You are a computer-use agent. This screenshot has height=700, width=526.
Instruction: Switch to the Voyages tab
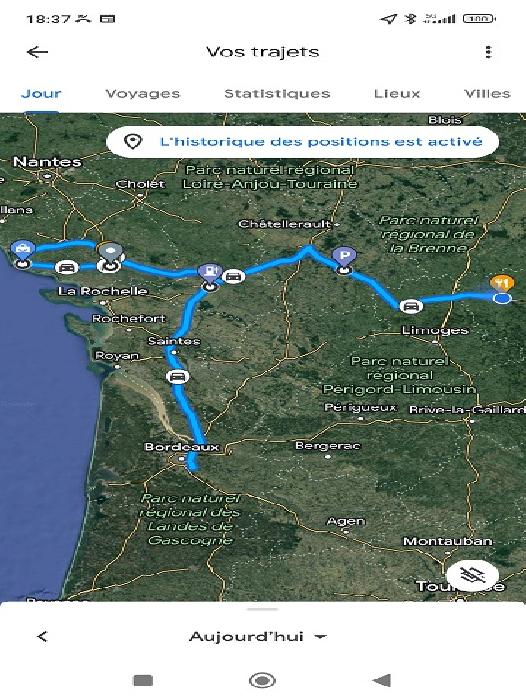[142, 93]
